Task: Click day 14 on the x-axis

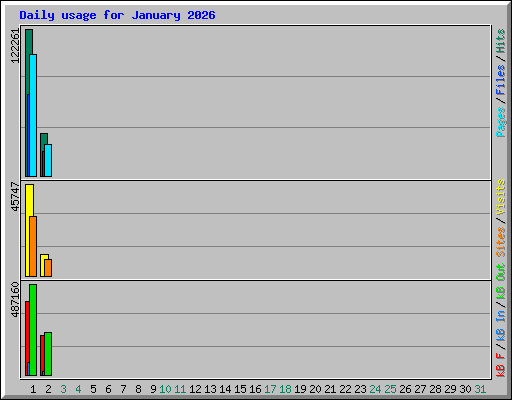Action: tap(225, 389)
